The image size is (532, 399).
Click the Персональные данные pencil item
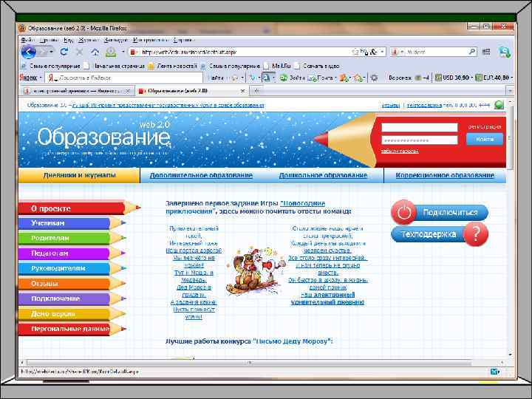[x=72, y=329]
